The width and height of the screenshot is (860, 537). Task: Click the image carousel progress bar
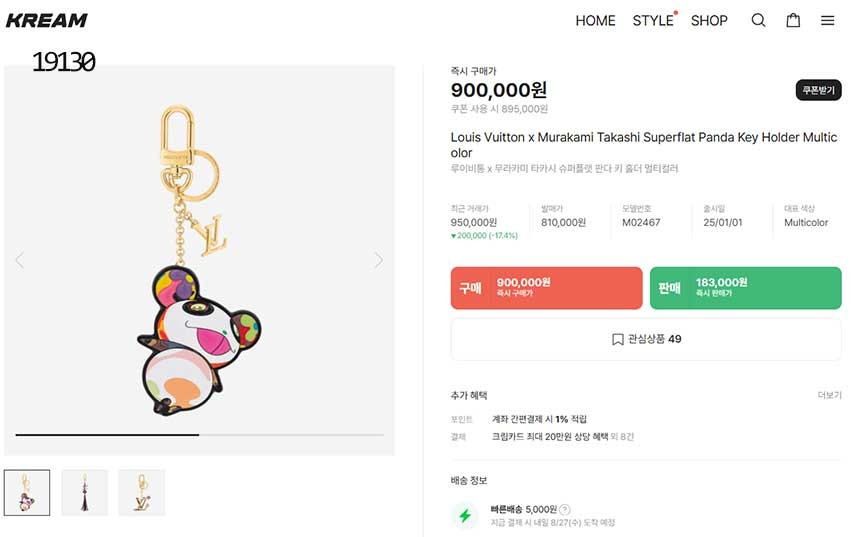point(200,435)
